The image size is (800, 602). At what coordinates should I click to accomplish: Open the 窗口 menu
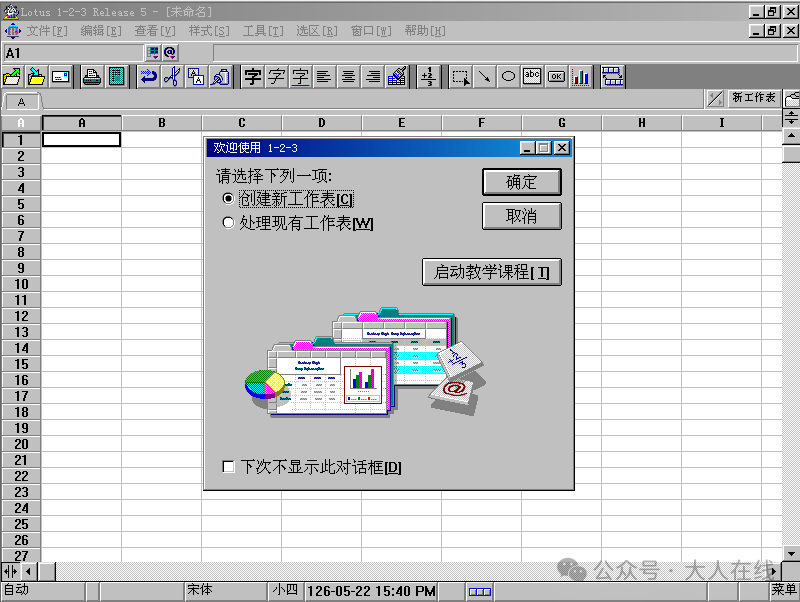click(x=371, y=31)
